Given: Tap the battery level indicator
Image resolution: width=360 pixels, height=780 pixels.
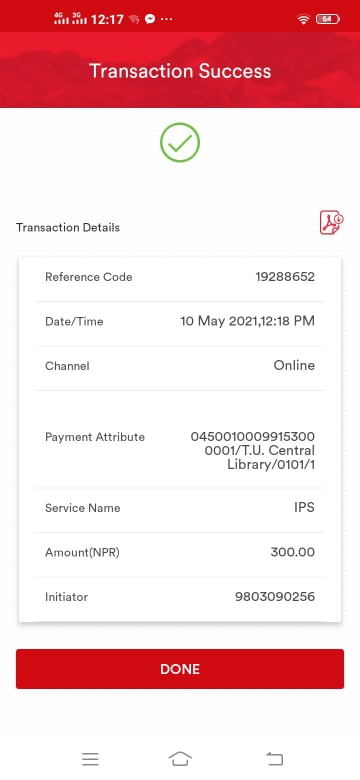Looking at the screenshot, I should click(328, 19).
